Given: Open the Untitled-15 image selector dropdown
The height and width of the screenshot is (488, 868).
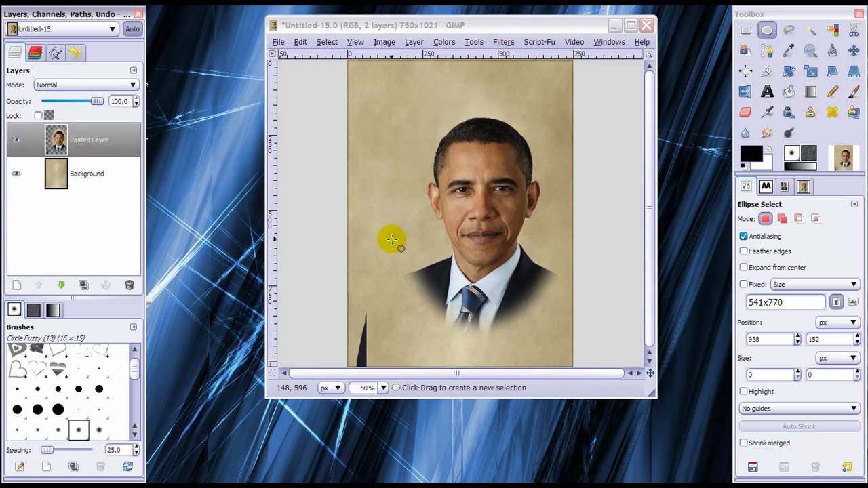Looking at the screenshot, I should [x=62, y=29].
